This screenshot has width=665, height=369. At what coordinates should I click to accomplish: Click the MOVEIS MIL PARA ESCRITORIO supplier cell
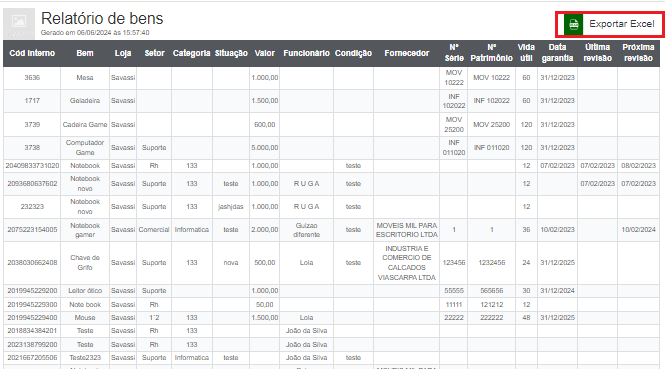pos(406,230)
